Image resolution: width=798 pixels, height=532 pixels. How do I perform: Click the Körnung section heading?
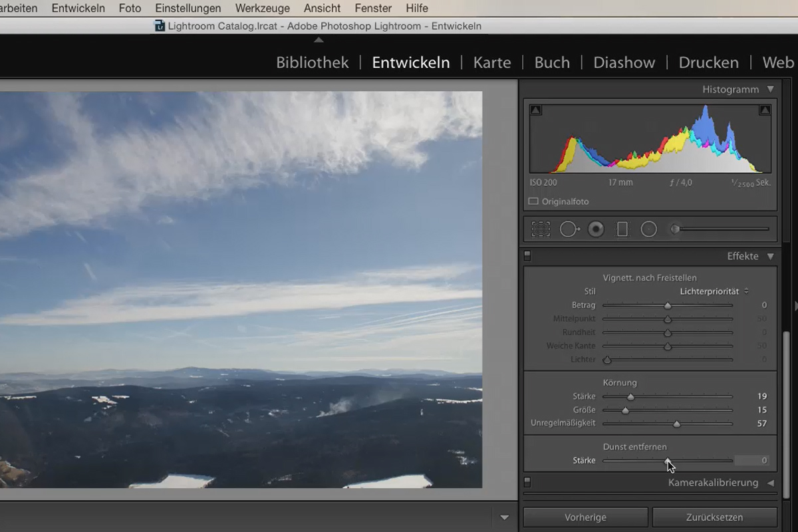tap(620, 383)
